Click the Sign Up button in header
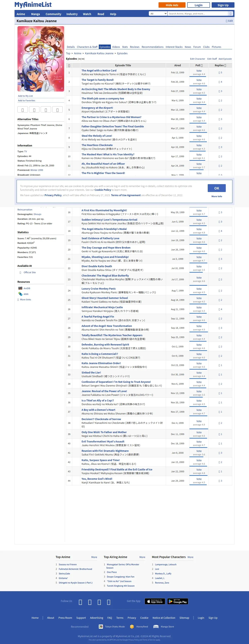Viewport: 249px width, 644px height. point(223,5)
